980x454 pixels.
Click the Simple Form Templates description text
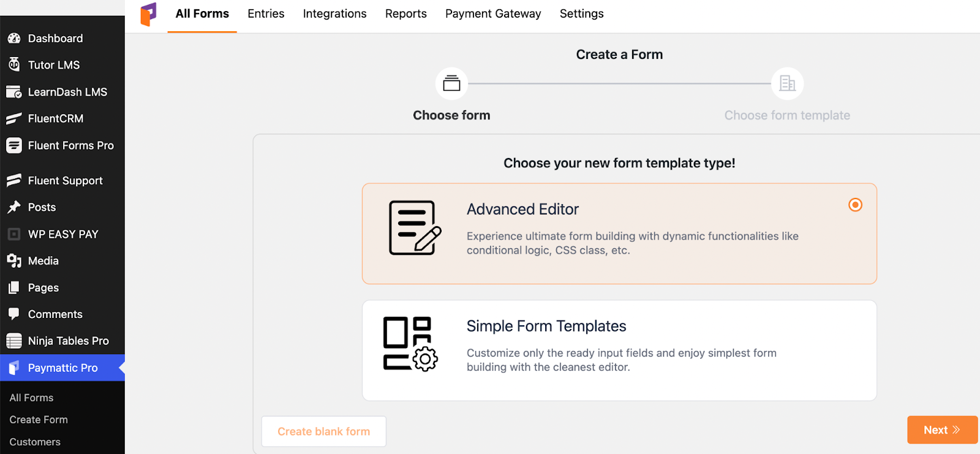point(622,360)
